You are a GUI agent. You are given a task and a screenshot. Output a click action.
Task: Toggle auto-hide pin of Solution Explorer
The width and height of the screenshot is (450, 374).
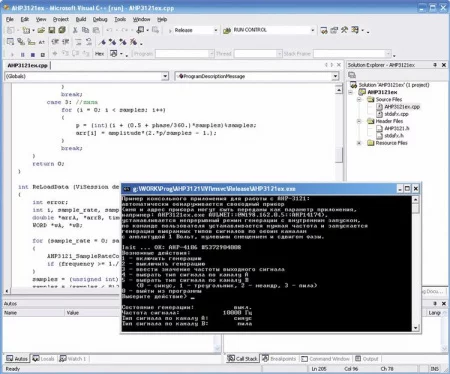coord(435,65)
